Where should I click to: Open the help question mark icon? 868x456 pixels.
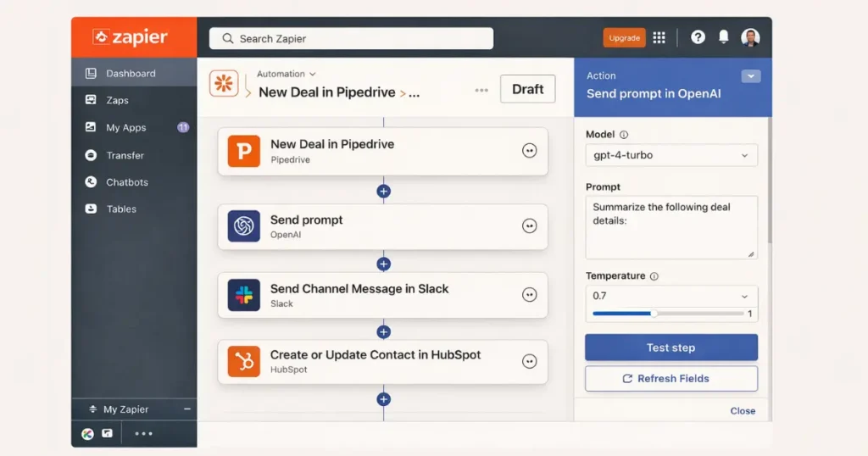(698, 38)
